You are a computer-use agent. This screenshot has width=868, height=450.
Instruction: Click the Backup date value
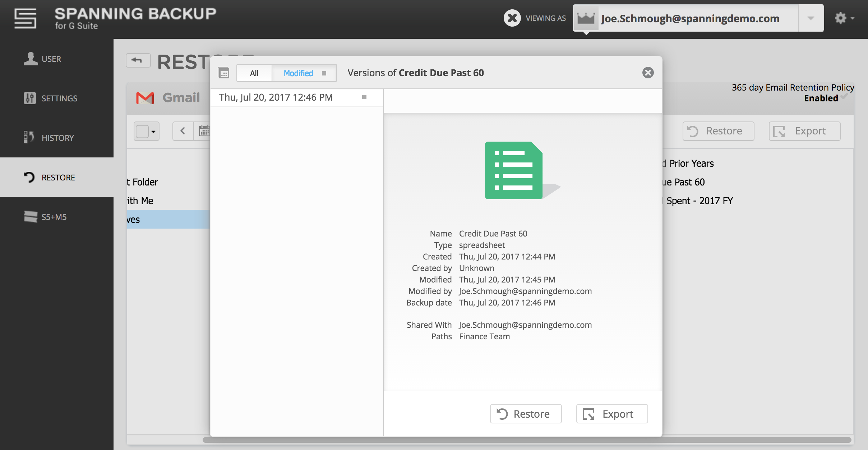(x=507, y=303)
